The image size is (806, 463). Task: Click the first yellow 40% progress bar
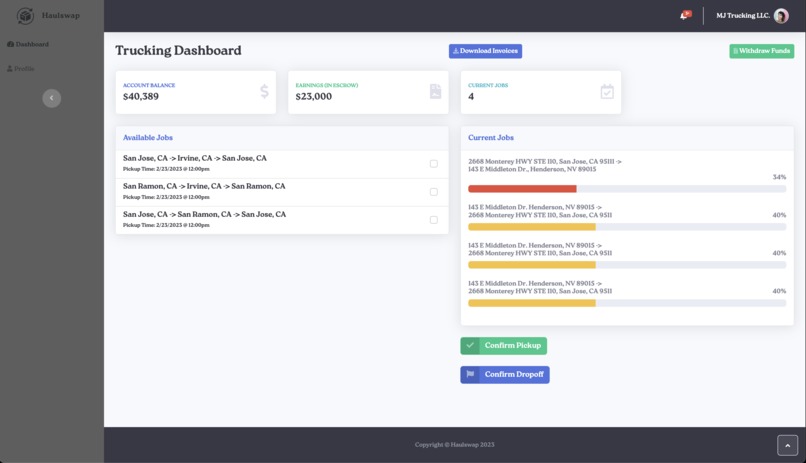point(532,227)
